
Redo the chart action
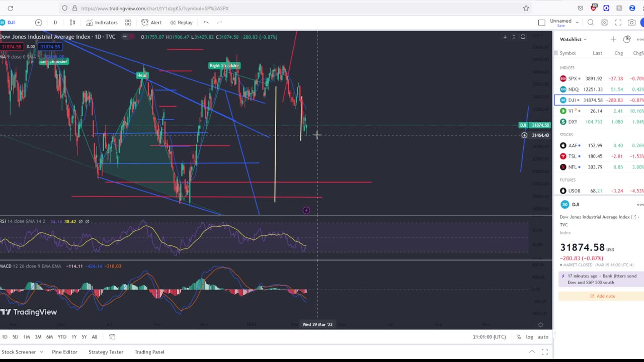[219, 23]
